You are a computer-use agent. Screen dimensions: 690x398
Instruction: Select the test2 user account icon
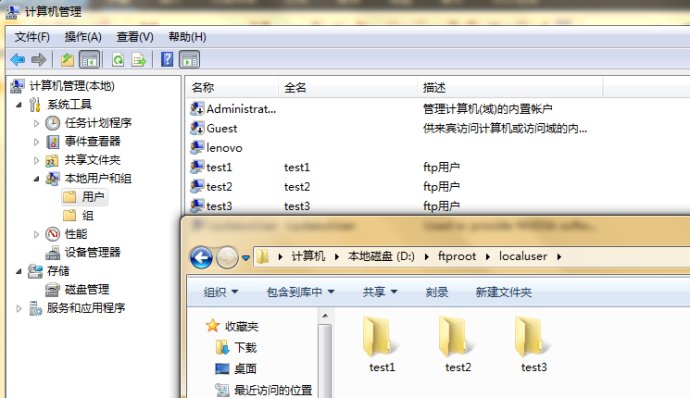(x=197, y=186)
